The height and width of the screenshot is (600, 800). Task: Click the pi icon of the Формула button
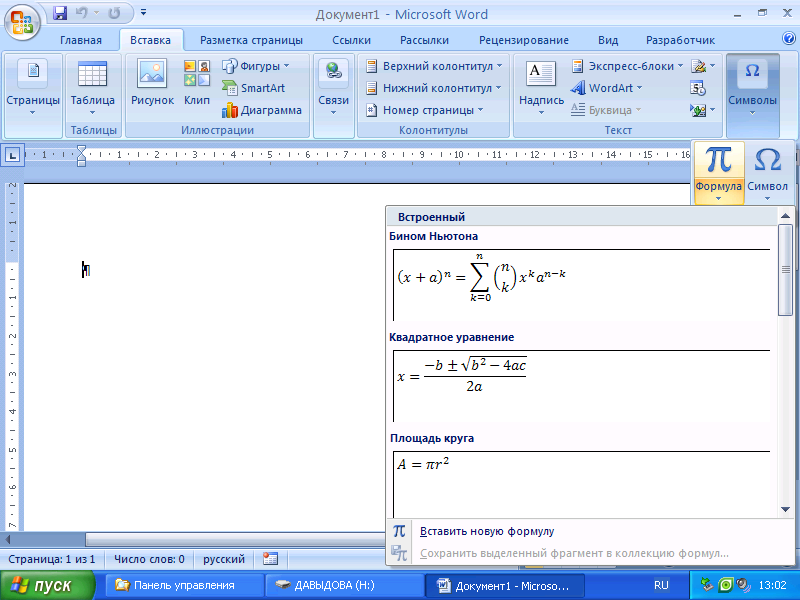click(x=718, y=159)
